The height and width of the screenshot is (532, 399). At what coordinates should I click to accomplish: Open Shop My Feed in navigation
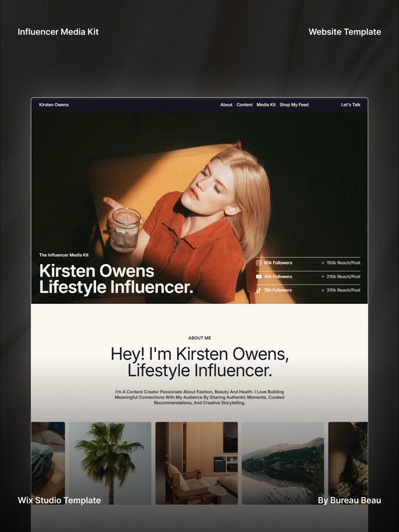294,105
